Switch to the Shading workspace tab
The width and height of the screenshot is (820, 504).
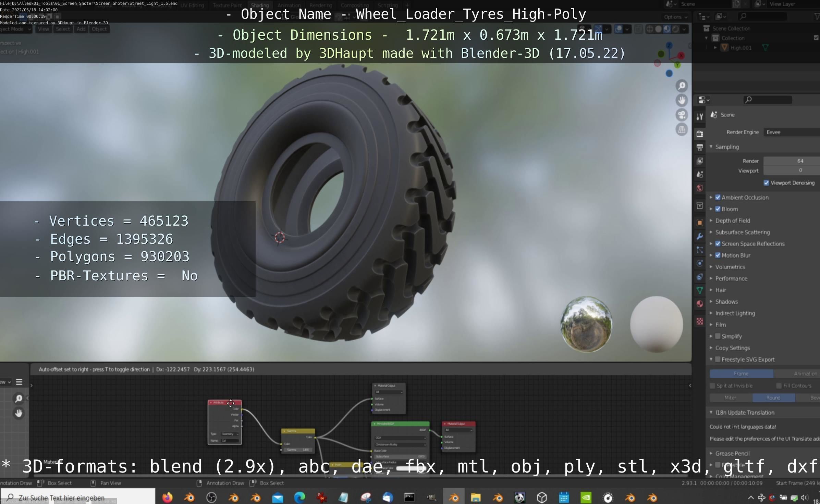(x=260, y=5)
